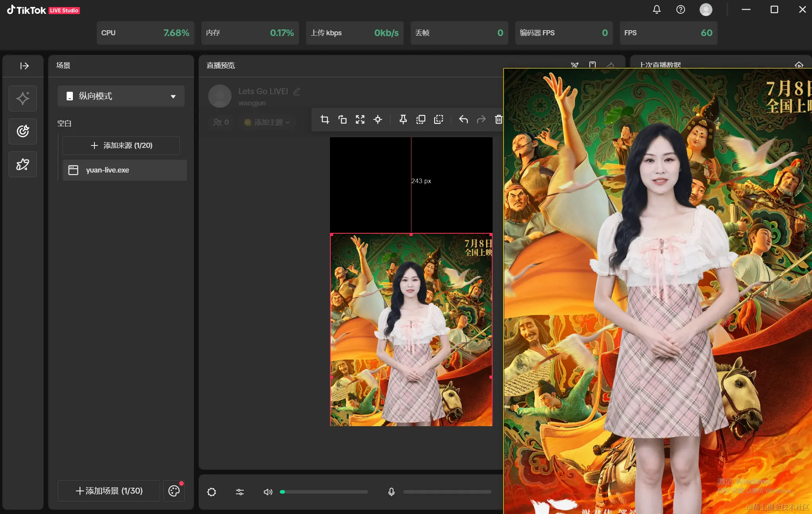Delete source with trash can icon
The image size is (812, 514).
[498, 119]
